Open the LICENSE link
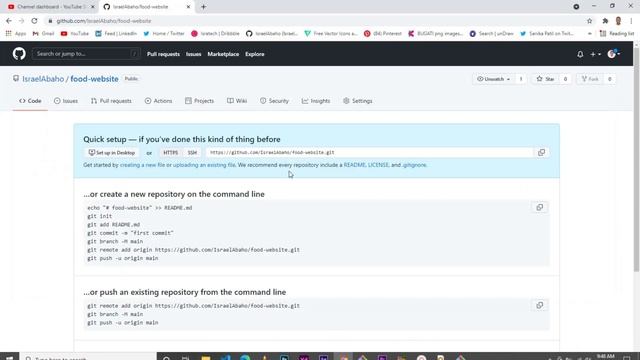 pyautogui.click(x=378, y=165)
